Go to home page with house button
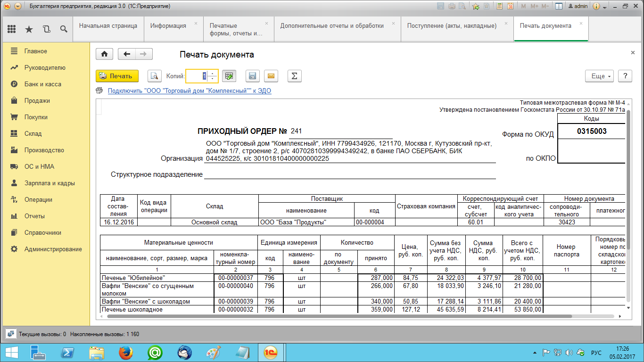644x362 pixels. tap(104, 54)
